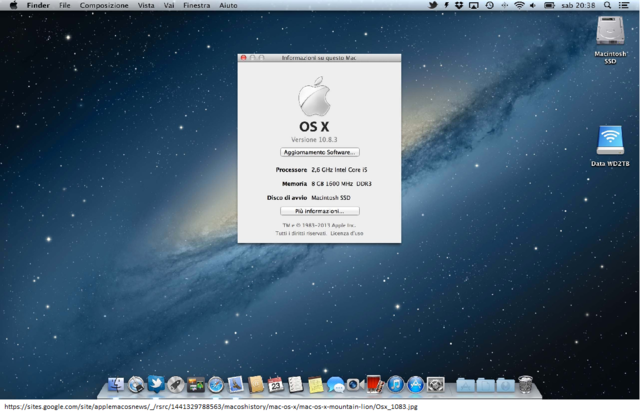This screenshot has height=415, width=640.
Task: Open the yellow Notes icon in dock
Action: click(316, 384)
